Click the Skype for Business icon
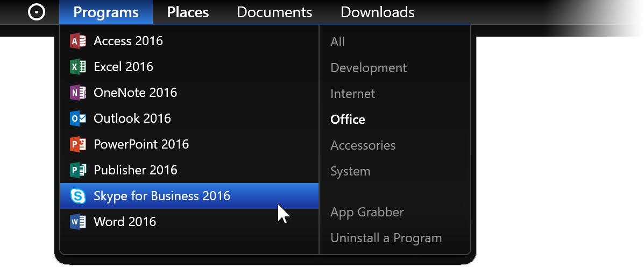 (x=78, y=196)
